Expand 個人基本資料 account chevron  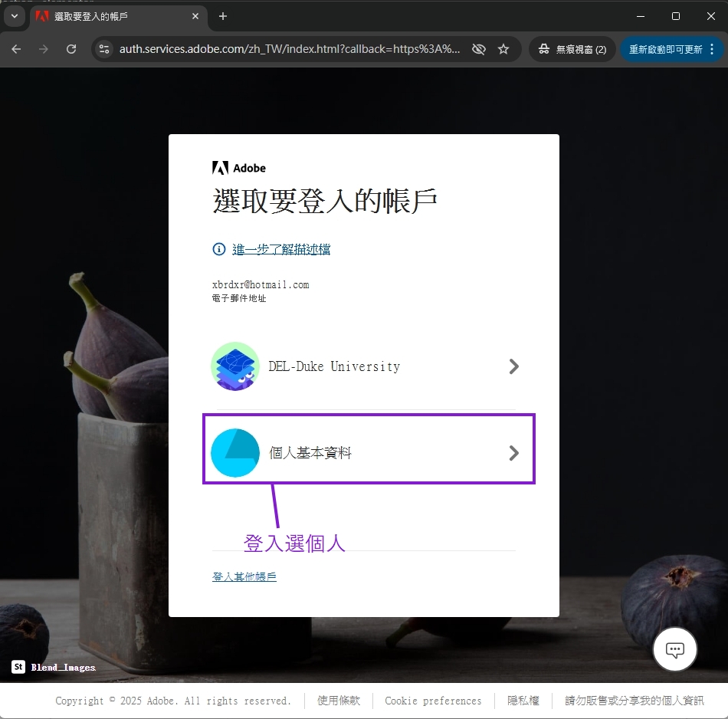pos(513,453)
